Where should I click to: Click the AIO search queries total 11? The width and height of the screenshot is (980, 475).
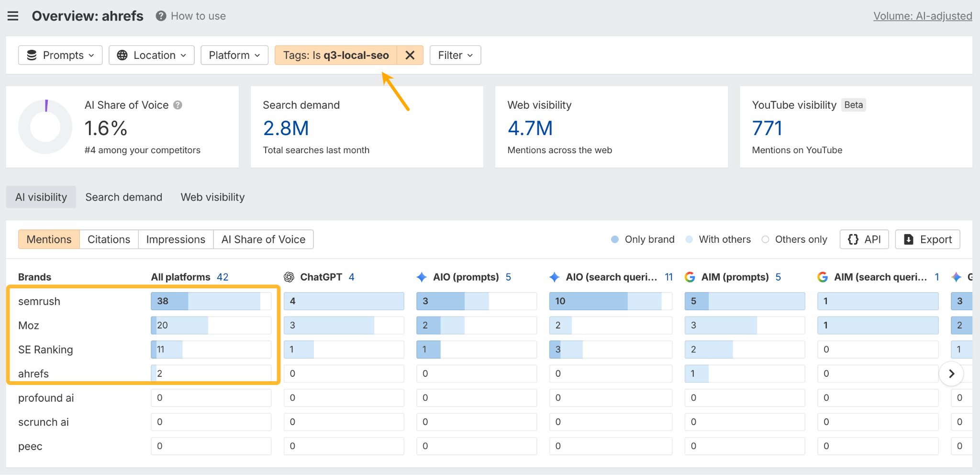point(669,277)
